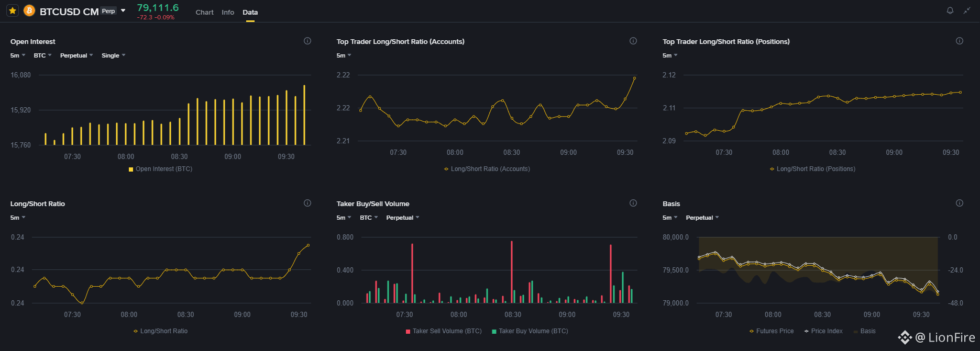Click the Open Interest (BTC) yellow legend swatch
The width and height of the screenshot is (980, 351).
point(131,169)
